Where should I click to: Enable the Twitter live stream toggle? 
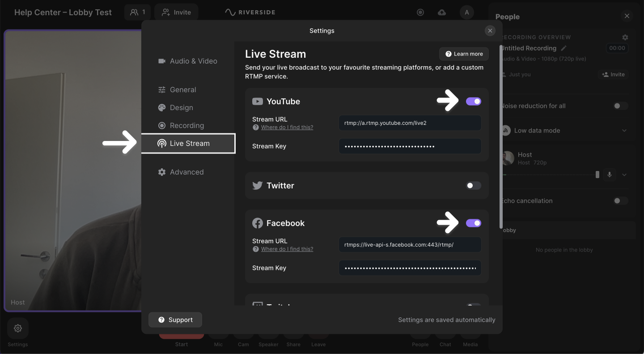click(x=474, y=186)
